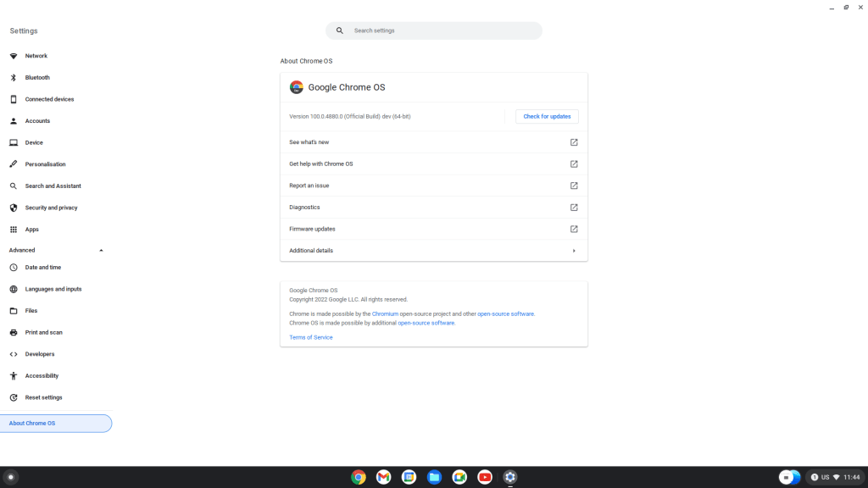
Task: Click the Personalisation brush icon
Action: (14, 164)
